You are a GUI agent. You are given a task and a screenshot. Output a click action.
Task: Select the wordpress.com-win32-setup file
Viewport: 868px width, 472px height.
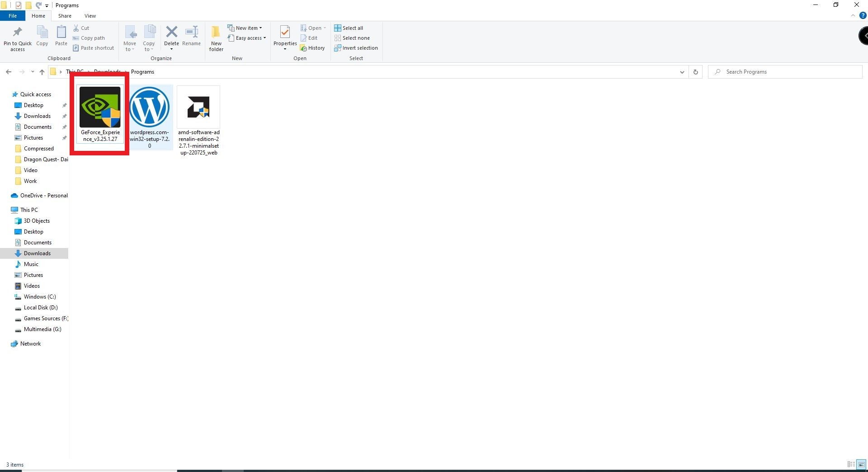tap(150, 117)
